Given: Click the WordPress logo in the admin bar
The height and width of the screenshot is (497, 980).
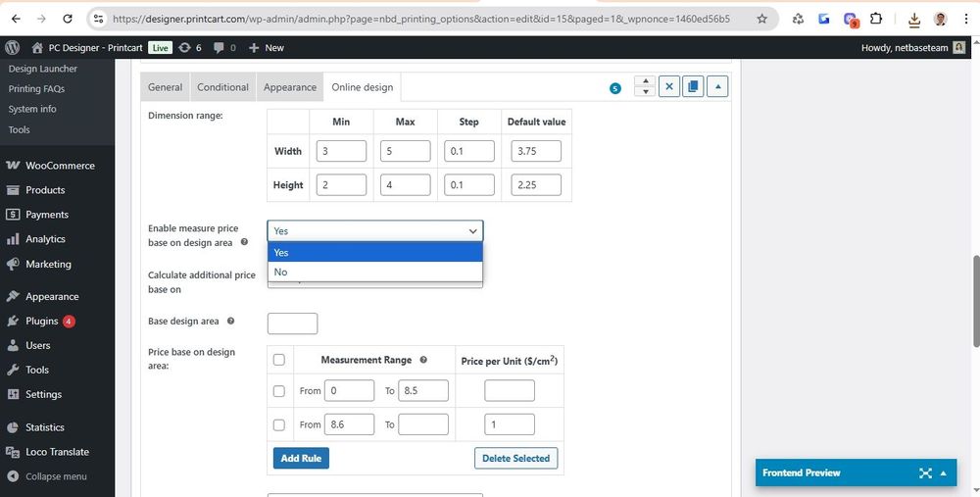Looking at the screenshot, I should (x=12, y=47).
